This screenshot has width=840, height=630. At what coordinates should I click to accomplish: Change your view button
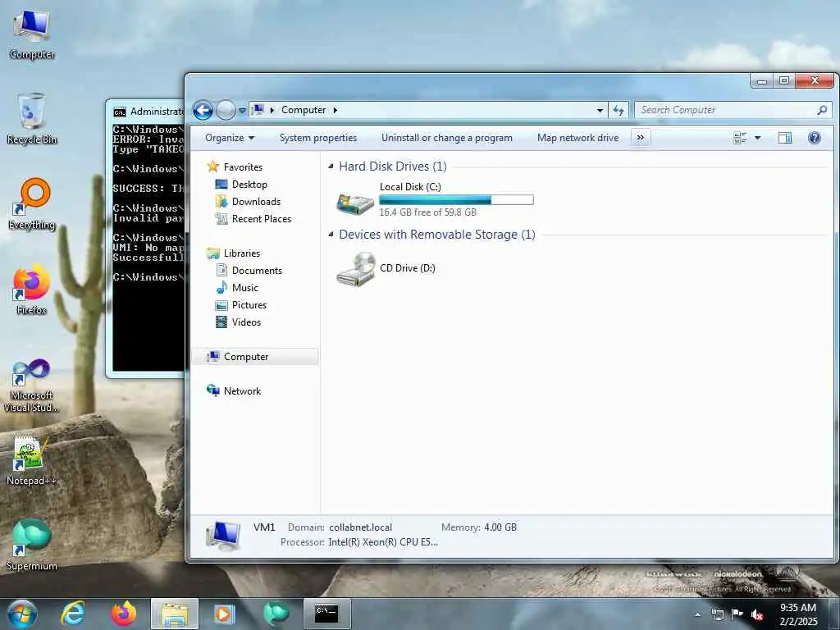(x=740, y=138)
